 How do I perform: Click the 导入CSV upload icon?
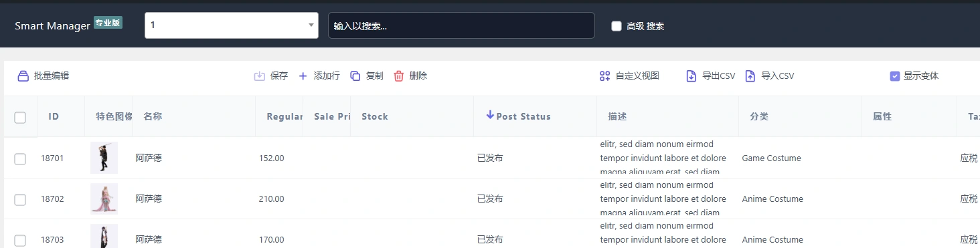pyautogui.click(x=750, y=76)
